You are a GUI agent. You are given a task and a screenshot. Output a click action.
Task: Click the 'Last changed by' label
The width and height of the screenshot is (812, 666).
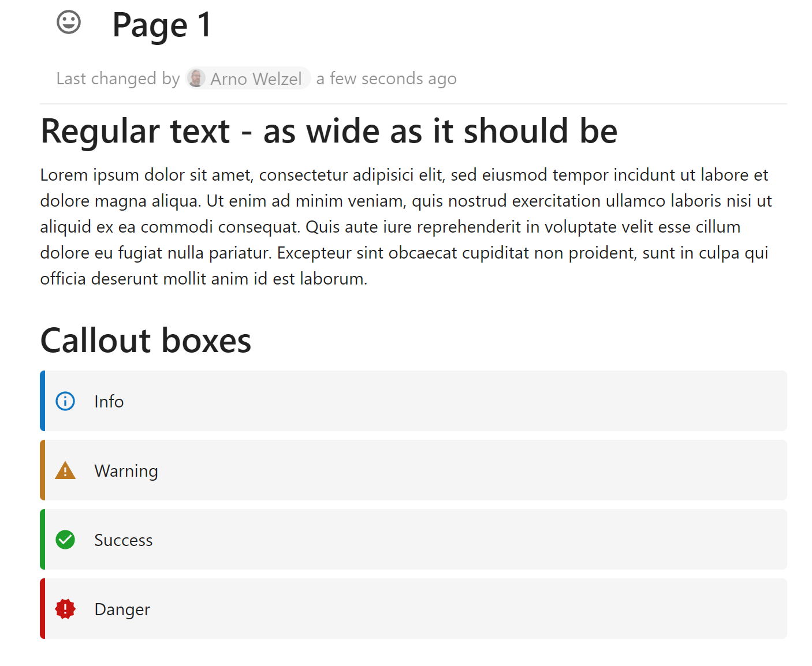tap(118, 78)
